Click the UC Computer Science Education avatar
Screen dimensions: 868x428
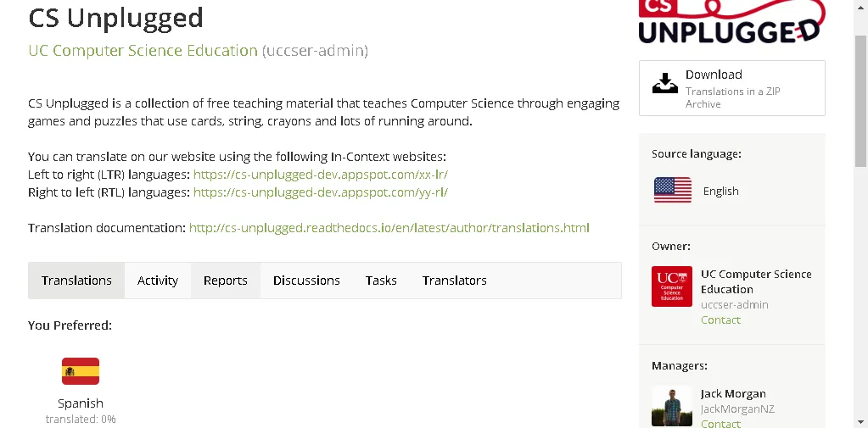coord(671,286)
